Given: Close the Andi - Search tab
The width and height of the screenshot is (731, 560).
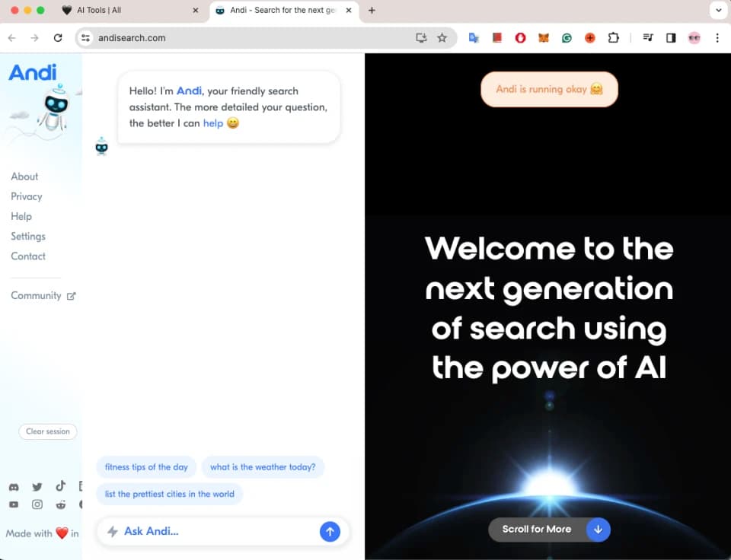Looking at the screenshot, I should [349, 10].
